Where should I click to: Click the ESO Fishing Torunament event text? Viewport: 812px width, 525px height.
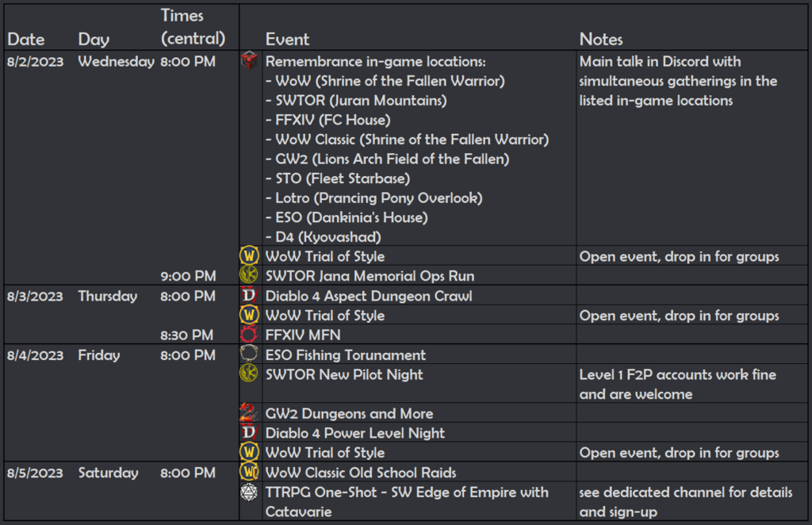coord(346,355)
